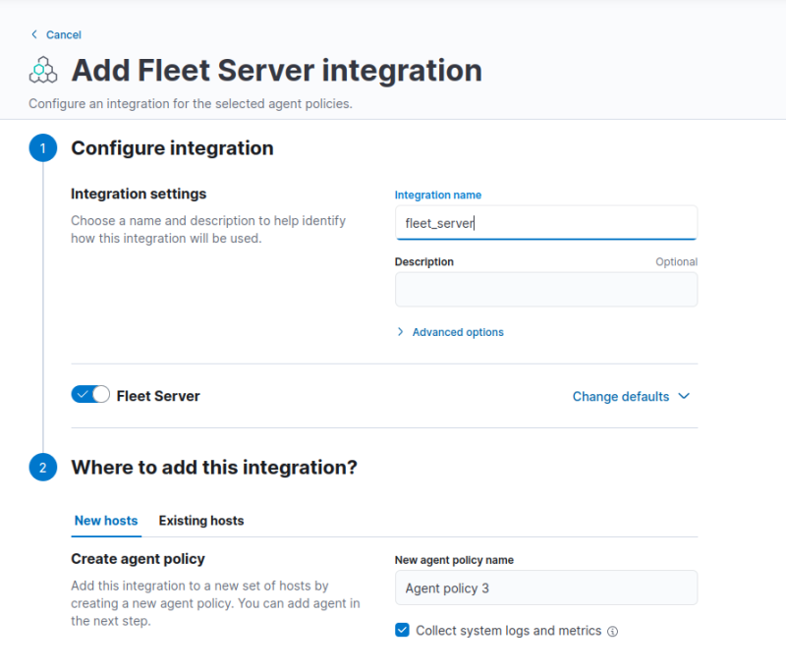The image size is (786, 672).
Task: Click the step 2 circle marker
Action: 43,468
